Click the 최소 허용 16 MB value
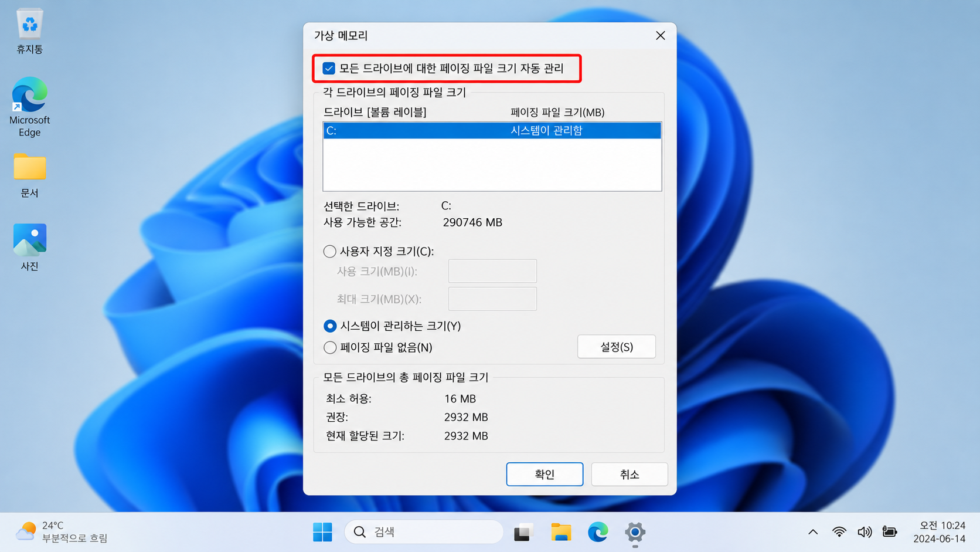The image size is (980, 552). click(x=460, y=399)
